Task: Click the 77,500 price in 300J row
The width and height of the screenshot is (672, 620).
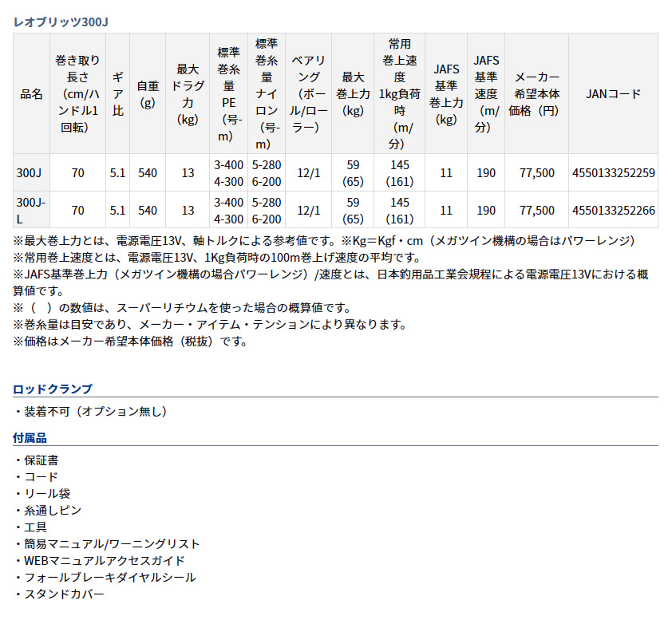Action: click(536, 172)
